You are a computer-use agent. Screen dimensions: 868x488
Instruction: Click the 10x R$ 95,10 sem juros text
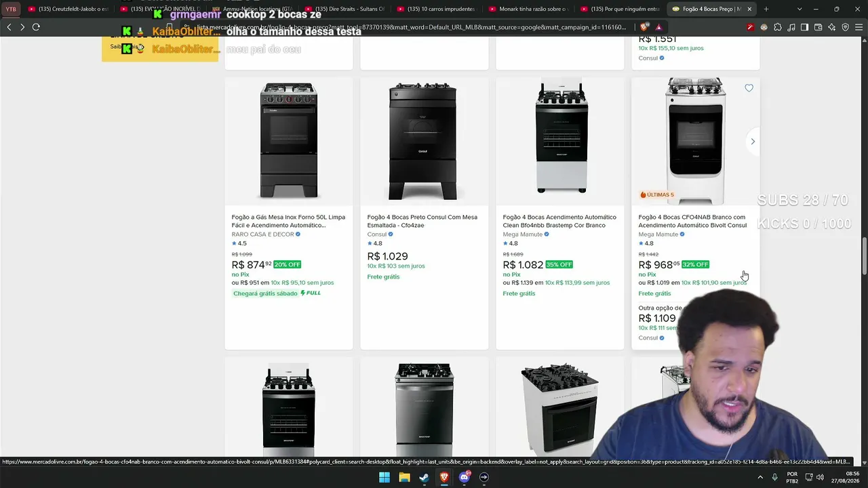pos(302,283)
